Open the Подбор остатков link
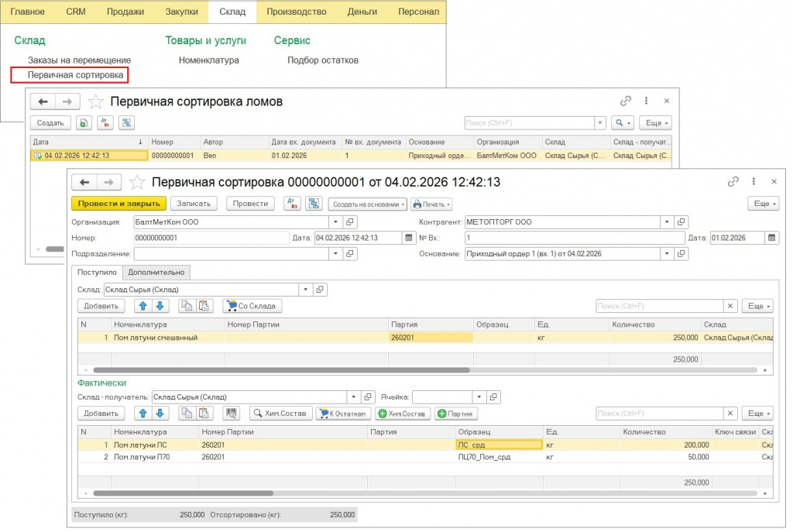Viewport: 793px width, 532px height. click(322, 60)
